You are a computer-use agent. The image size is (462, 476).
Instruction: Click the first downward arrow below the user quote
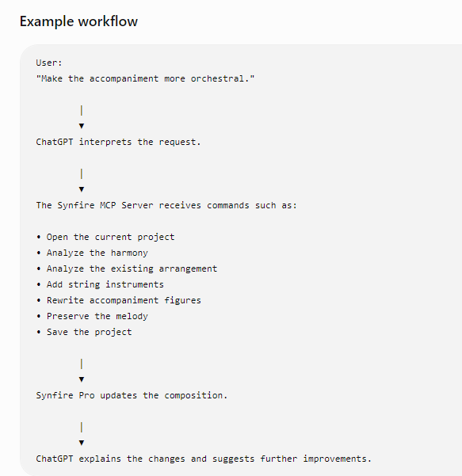click(x=82, y=126)
